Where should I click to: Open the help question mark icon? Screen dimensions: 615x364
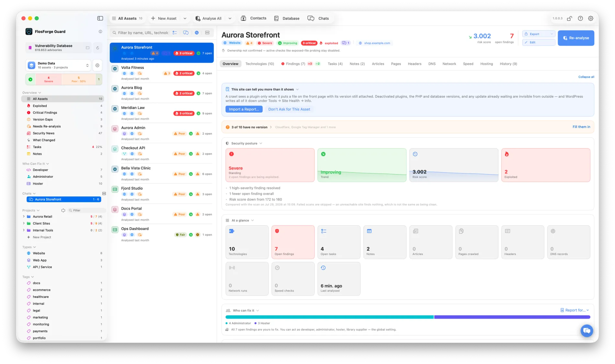point(580,18)
